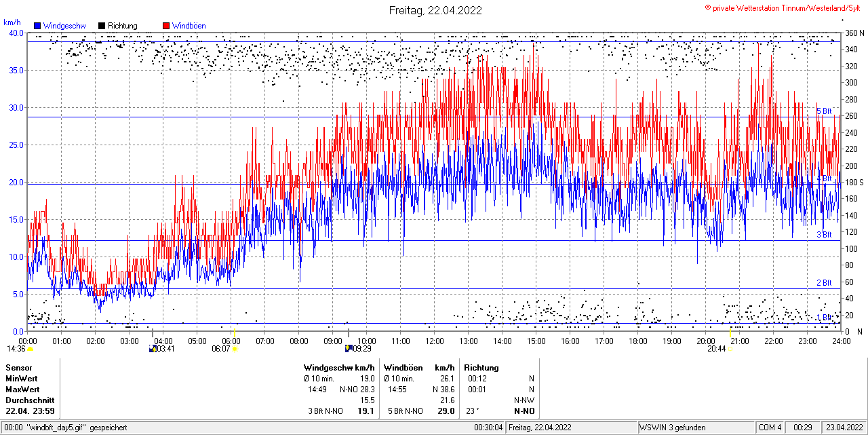The image size is (868, 435).
Task: Click the "00:30:04" status bar entry
Action: [488, 428]
